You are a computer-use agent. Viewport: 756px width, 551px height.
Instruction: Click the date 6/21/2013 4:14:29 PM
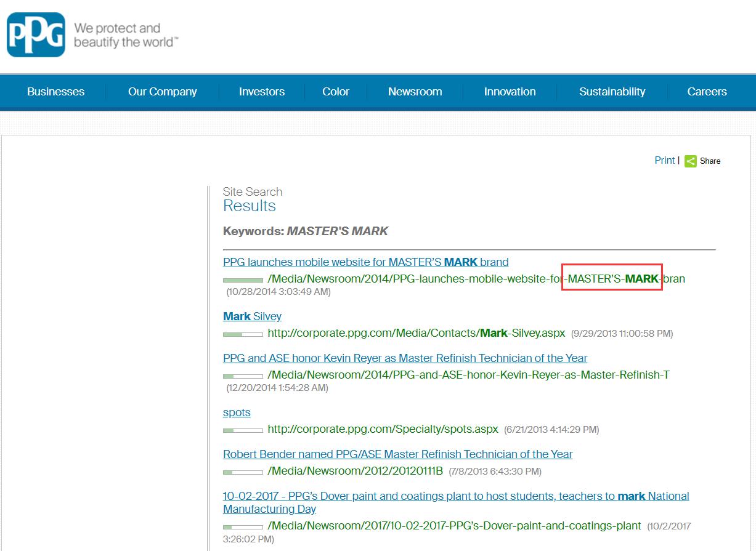point(551,430)
